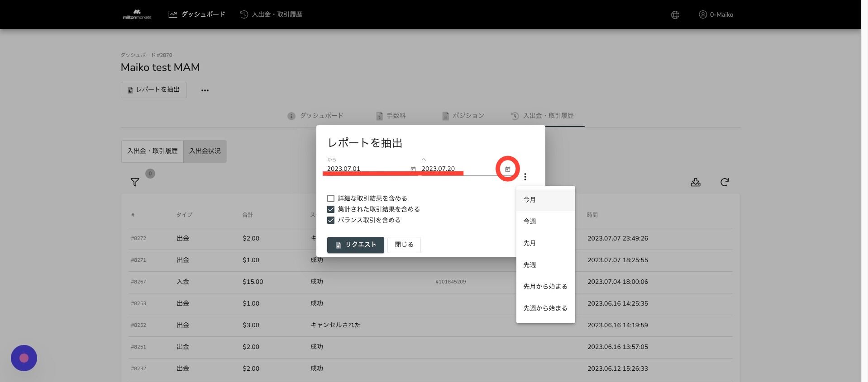Open ダッシュボード in the top navigation
Screen dimensions: 868x382
(197, 14)
